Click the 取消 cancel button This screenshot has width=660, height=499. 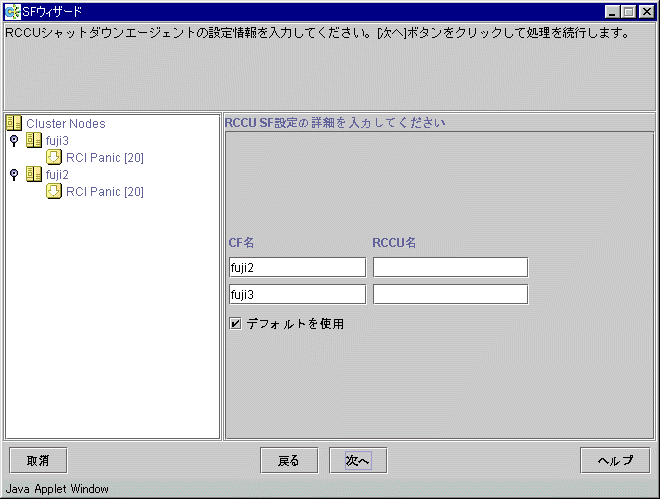[x=38, y=460]
